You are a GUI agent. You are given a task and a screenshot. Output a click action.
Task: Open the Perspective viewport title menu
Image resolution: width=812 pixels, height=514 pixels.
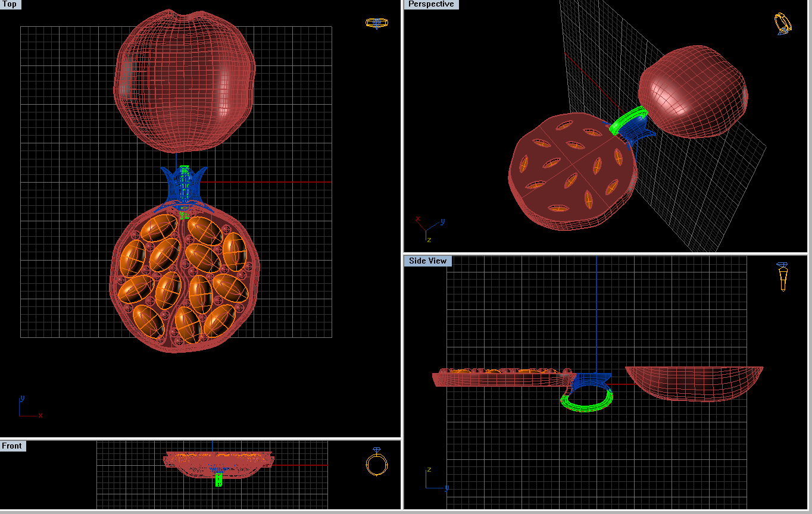click(x=431, y=4)
